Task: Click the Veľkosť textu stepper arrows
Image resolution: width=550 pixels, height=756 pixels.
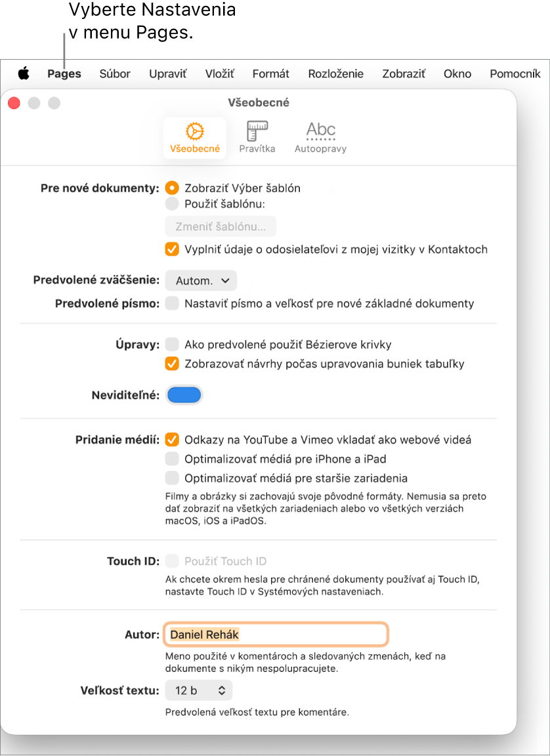Action: (x=222, y=690)
